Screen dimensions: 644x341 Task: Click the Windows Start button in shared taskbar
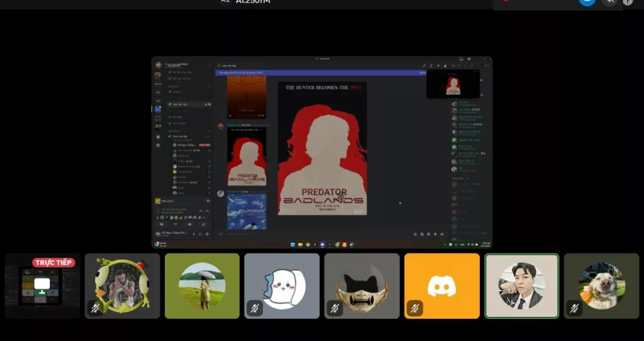coord(292,244)
